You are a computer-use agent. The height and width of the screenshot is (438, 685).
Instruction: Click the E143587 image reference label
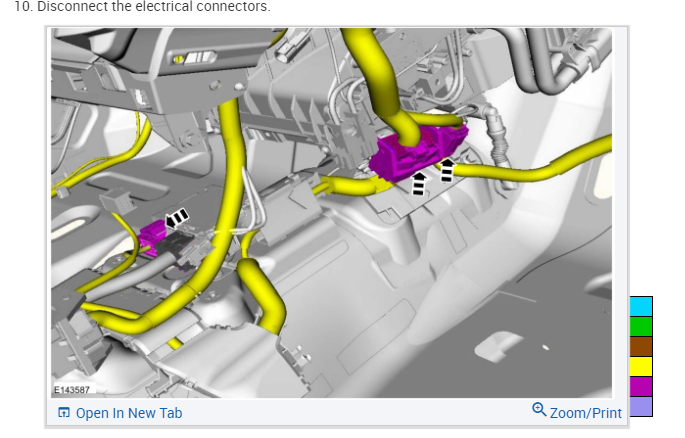click(x=72, y=390)
